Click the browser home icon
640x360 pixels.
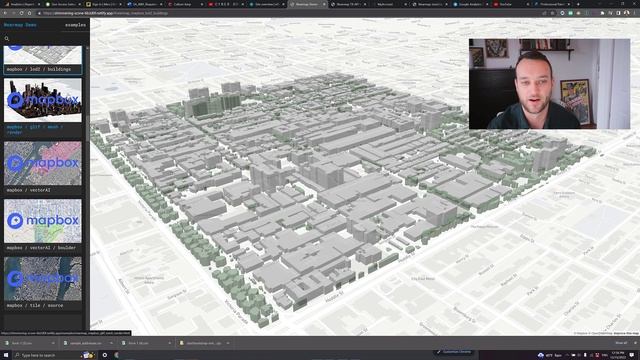tap(29, 13)
